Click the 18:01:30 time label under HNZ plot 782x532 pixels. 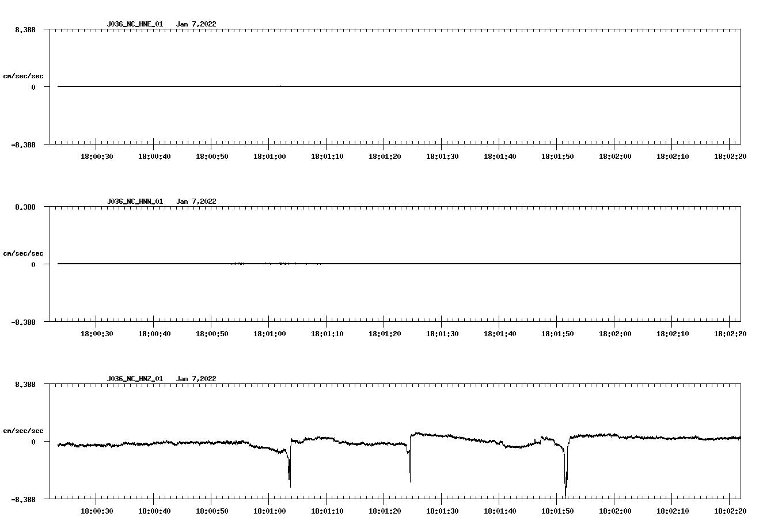click(x=442, y=511)
